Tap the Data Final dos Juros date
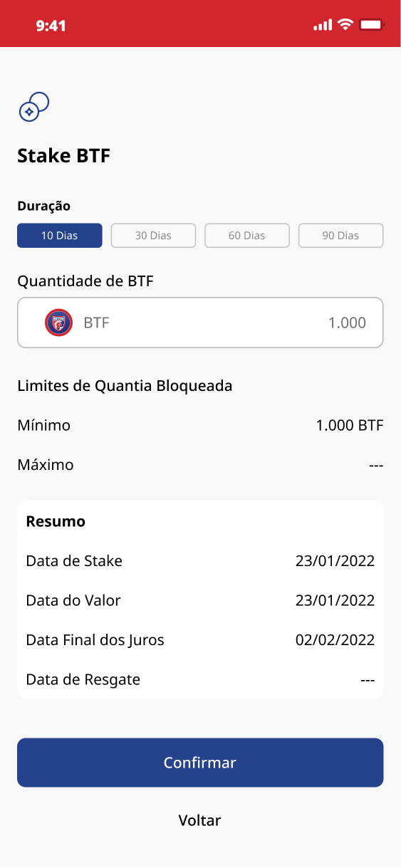Image resolution: width=401 pixels, height=868 pixels. pos(335,640)
